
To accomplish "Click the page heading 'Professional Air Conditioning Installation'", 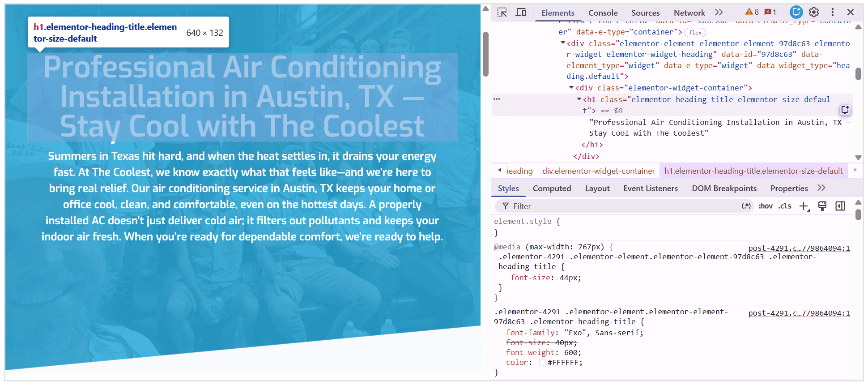I will 242,97.
